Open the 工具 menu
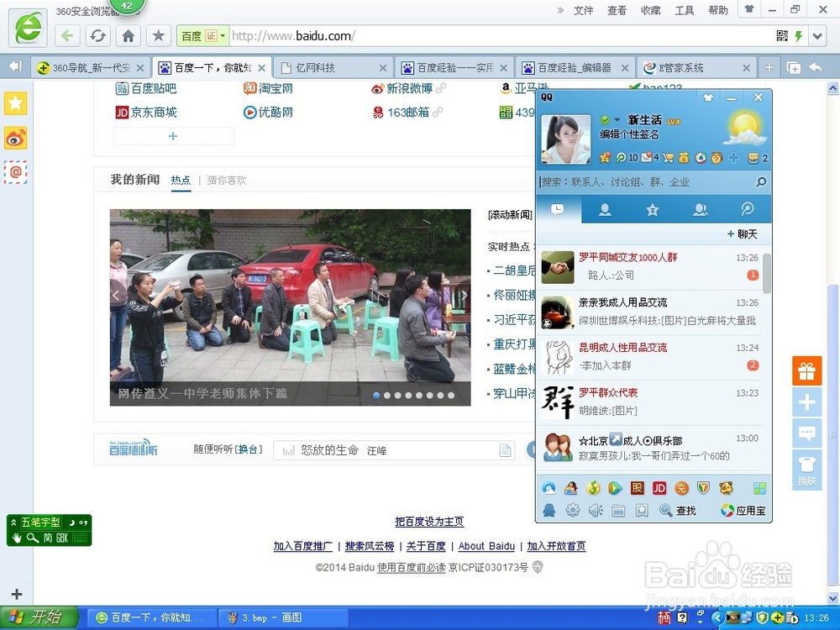Viewport: 840px width, 630px height. (684, 10)
